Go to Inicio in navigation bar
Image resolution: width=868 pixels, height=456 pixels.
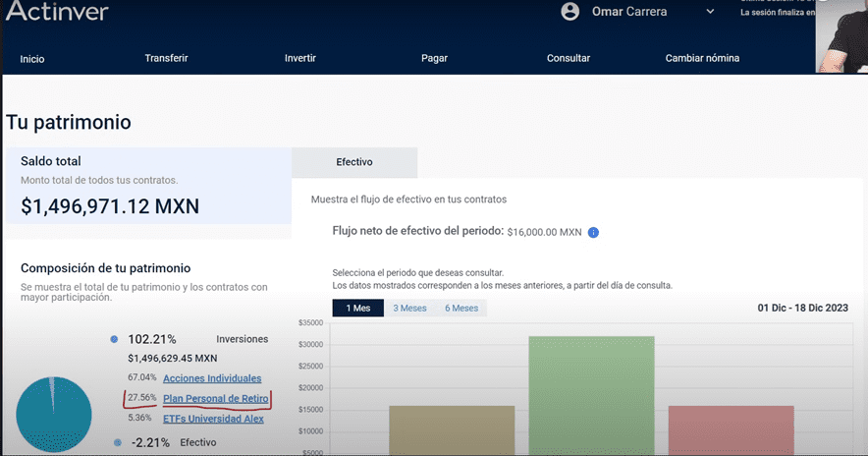point(32,59)
